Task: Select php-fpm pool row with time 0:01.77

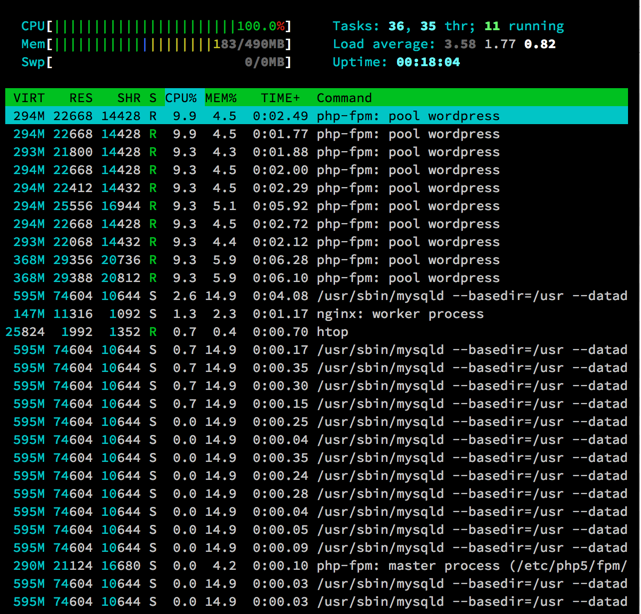Action: [316, 134]
